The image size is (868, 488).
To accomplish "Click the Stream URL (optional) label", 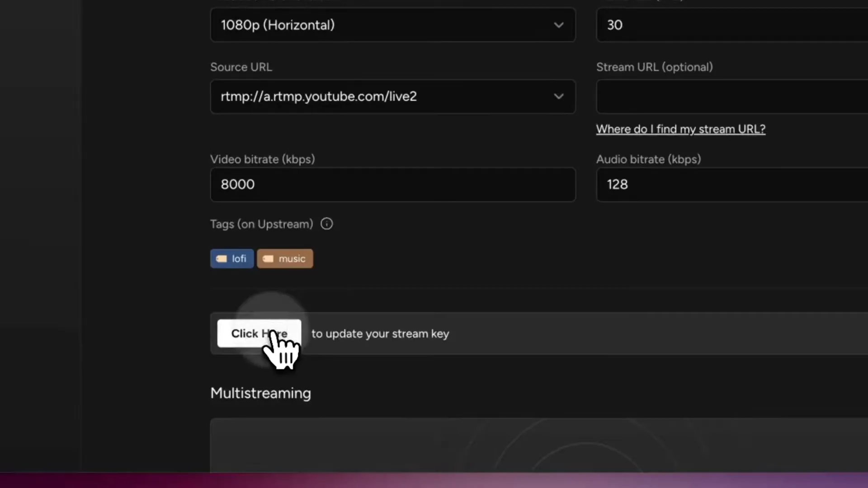I will [654, 67].
